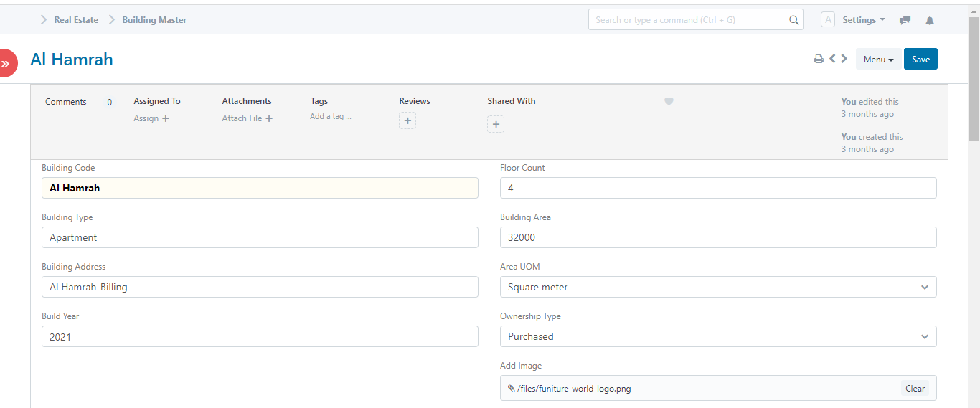This screenshot has width=980, height=408.
Task: Open the Menu dropdown button
Action: click(878, 60)
